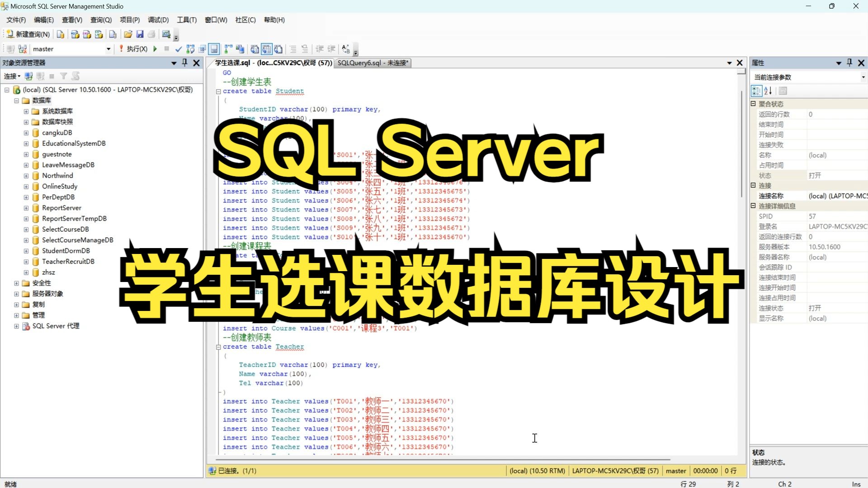The height and width of the screenshot is (488, 868).
Task: Toggle Include Client Statistics
Action: click(x=240, y=49)
